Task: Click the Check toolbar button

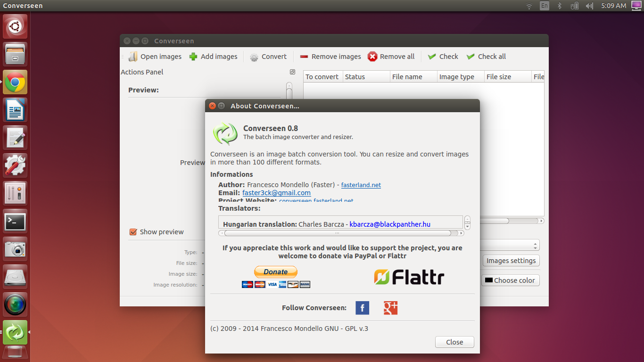Action: [443, 57]
